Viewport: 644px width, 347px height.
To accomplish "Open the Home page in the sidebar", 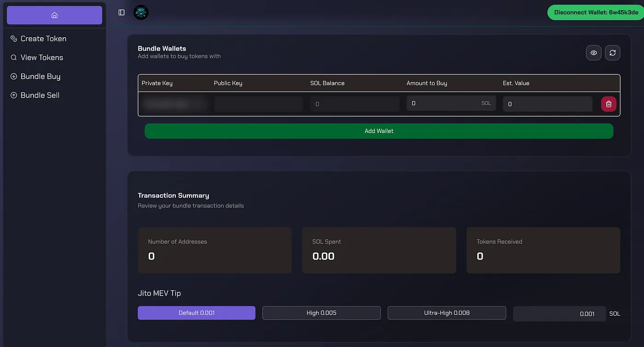I will (x=54, y=15).
